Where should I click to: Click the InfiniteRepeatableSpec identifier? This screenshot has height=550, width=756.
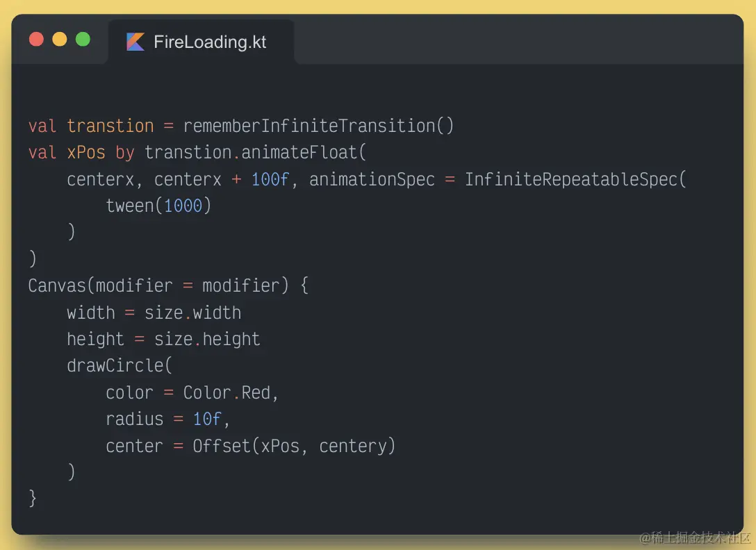pyautogui.click(x=573, y=179)
